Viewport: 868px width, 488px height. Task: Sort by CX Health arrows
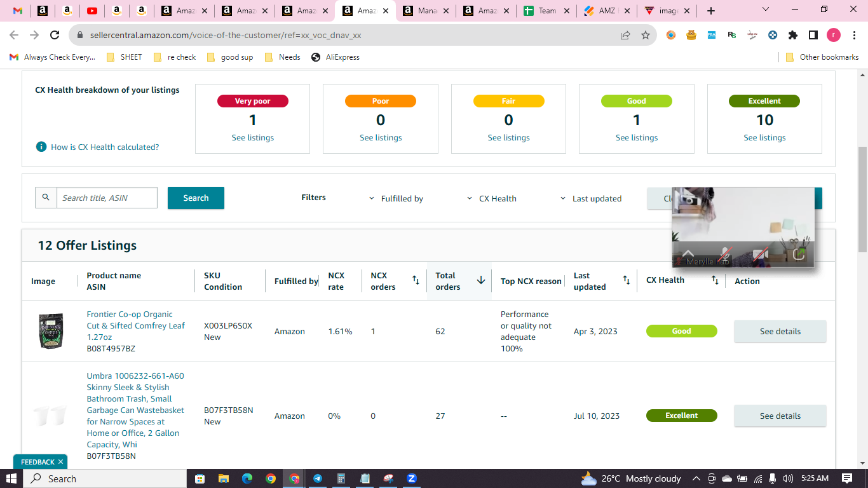pyautogui.click(x=715, y=280)
